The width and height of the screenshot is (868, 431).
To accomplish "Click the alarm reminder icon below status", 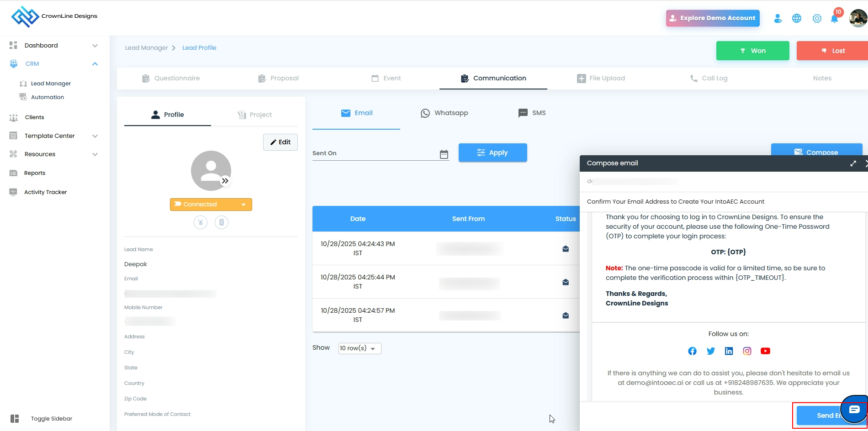I will pos(201,222).
